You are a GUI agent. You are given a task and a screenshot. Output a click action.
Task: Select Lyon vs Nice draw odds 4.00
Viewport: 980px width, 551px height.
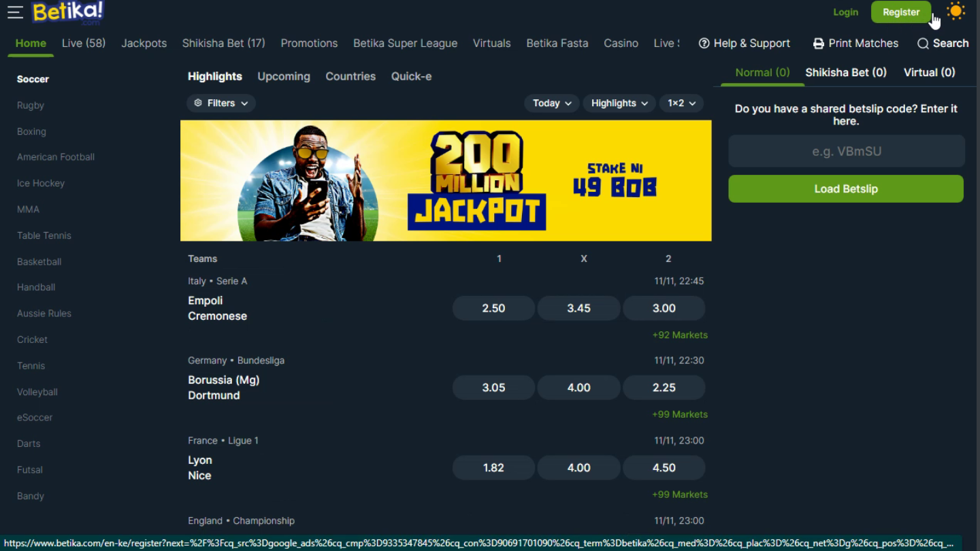pos(578,468)
